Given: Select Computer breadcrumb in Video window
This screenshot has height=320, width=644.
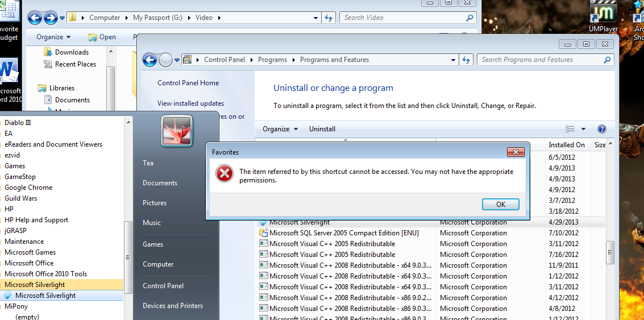Looking at the screenshot, I should 105,18.
